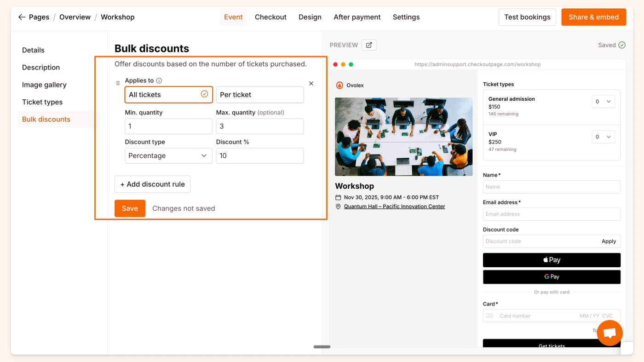Click the location pin icon in preview
The height and width of the screenshot is (362, 644).
338,207
